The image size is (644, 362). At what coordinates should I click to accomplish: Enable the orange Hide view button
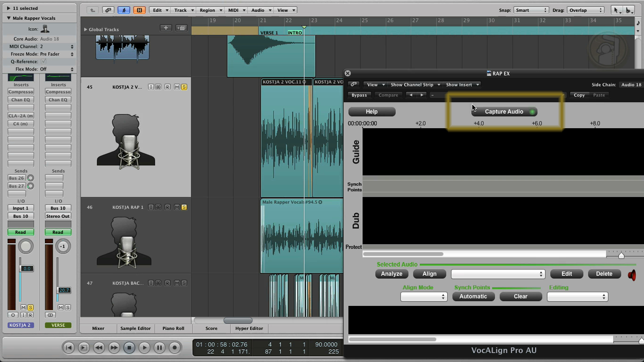(139, 10)
